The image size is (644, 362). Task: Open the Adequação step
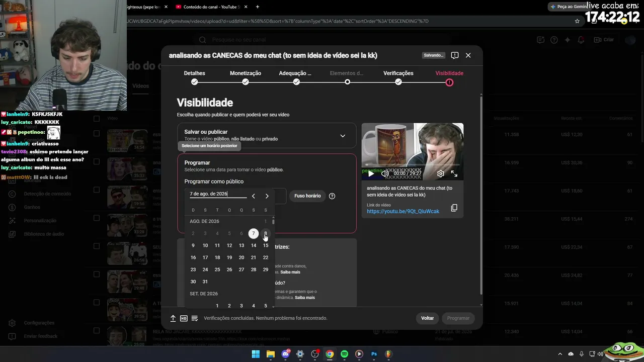(x=295, y=77)
